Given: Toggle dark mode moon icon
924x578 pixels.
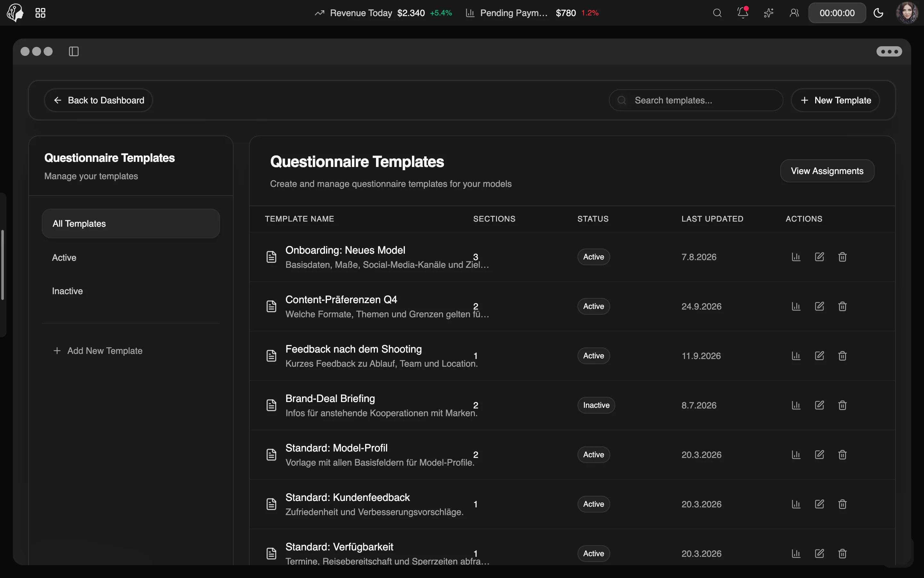Looking at the screenshot, I should point(878,13).
